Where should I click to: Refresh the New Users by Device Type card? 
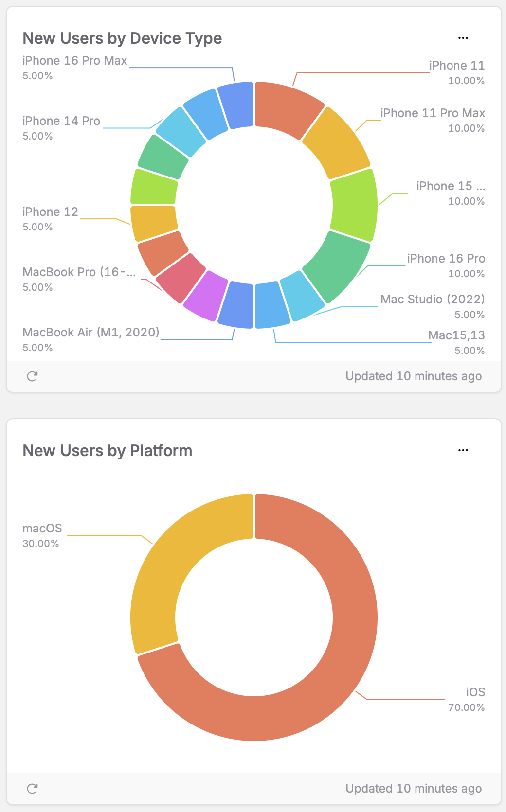(x=32, y=376)
